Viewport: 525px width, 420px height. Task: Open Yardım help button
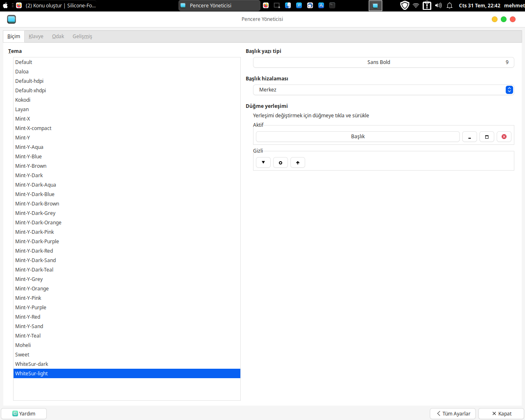24,413
